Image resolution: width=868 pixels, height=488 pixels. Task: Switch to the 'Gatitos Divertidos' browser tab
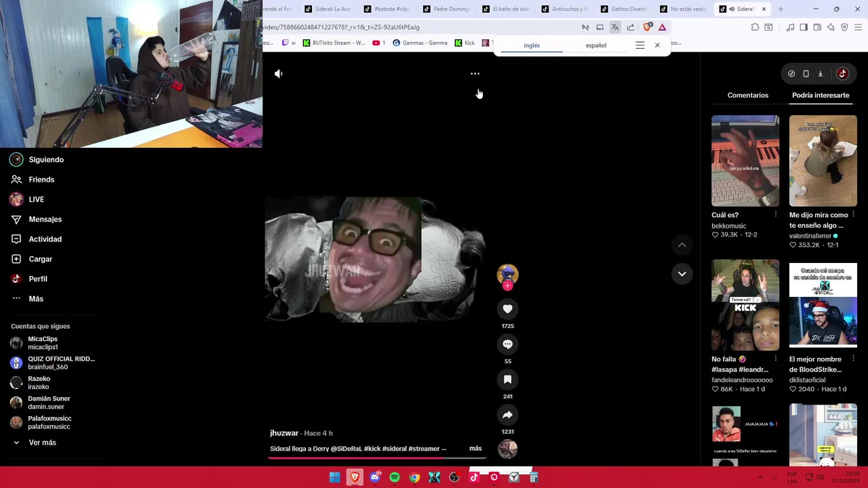pyautogui.click(x=625, y=9)
